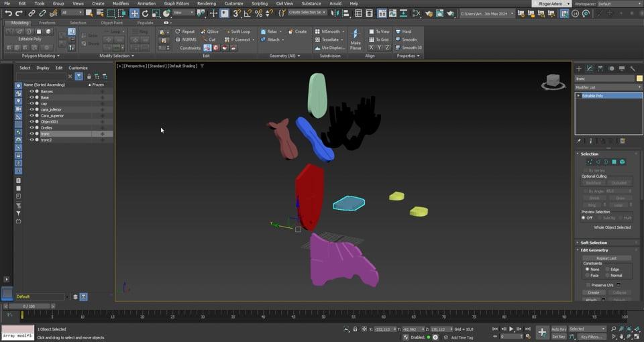Play the animation
The width and height of the screenshot is (644, 342).
[511, 329]
